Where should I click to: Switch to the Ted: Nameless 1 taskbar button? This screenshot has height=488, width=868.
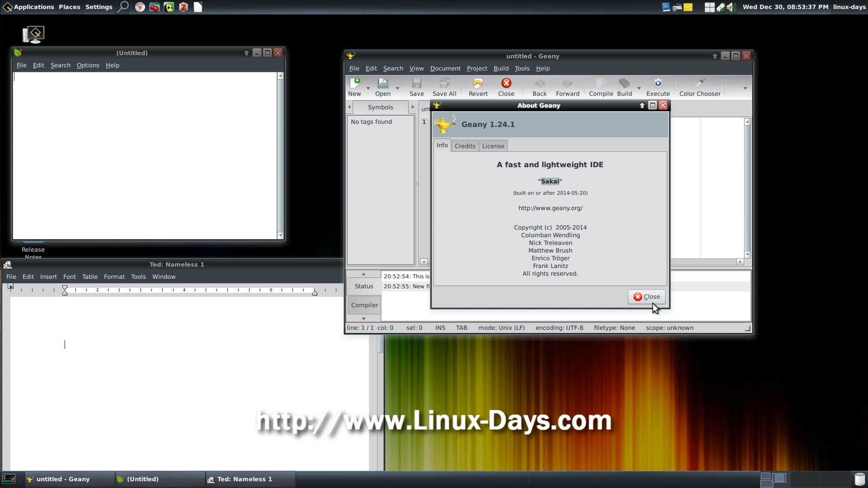pyautogui.click(x=250, y=479)
